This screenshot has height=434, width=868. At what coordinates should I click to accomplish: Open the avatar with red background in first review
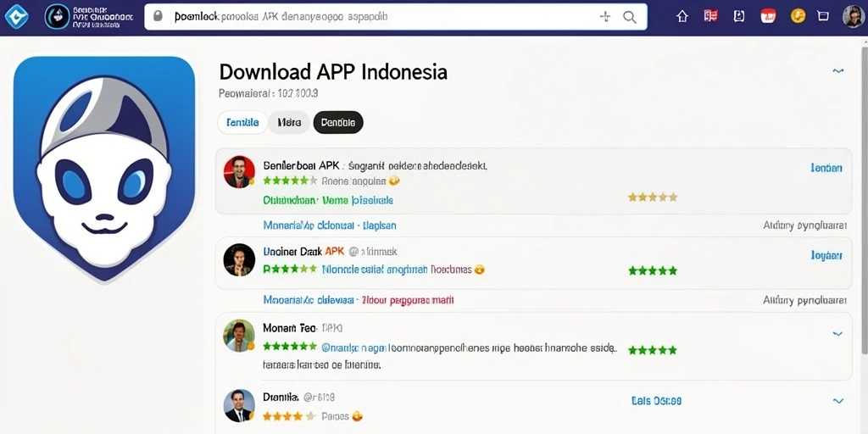click(239, 171)
